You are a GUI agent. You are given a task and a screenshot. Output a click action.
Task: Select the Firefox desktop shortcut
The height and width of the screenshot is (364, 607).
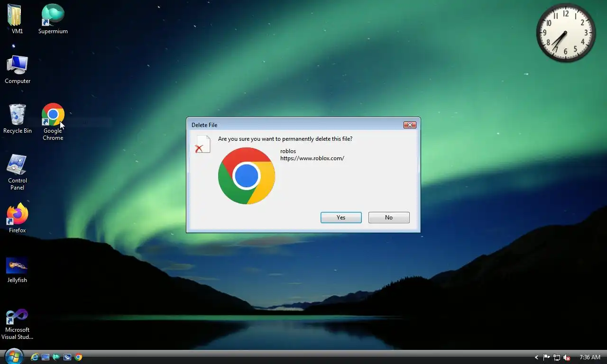(18, 218)
